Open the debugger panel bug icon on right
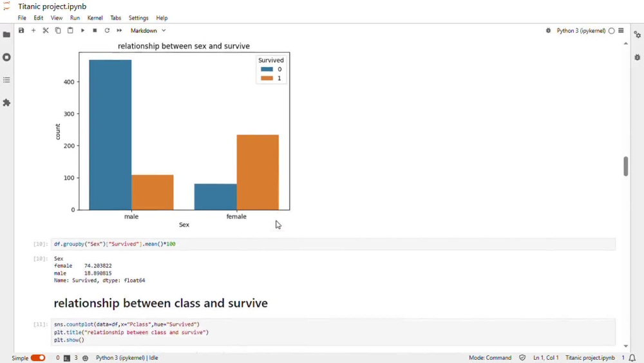Image resolution: width=644 pixels, height=363 pixels. coord(638,57)
